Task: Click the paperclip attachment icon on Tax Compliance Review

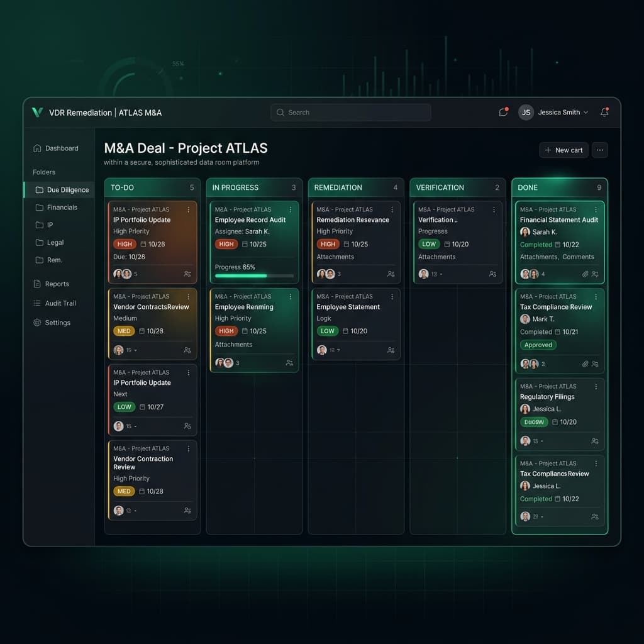Action: click(x=585, y=363)
